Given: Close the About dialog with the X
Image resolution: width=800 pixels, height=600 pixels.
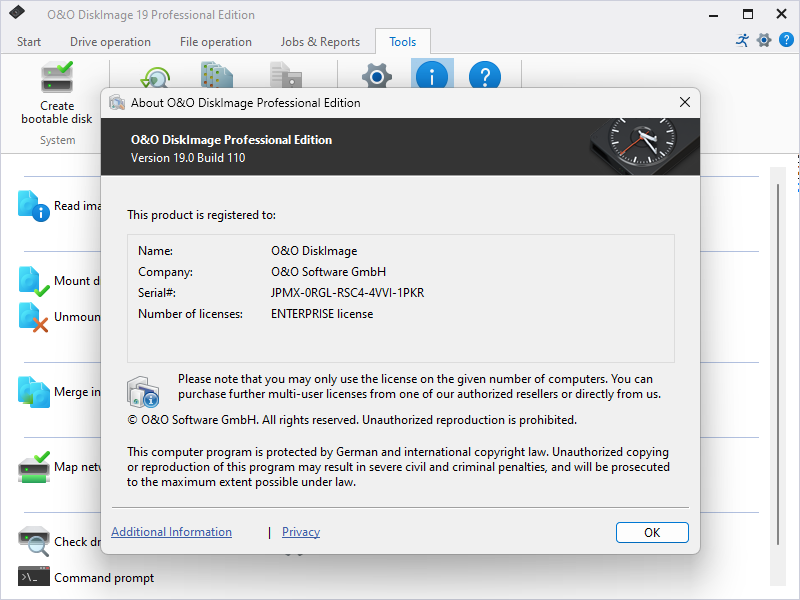Looking at the screenshot, I should (685, 103).
